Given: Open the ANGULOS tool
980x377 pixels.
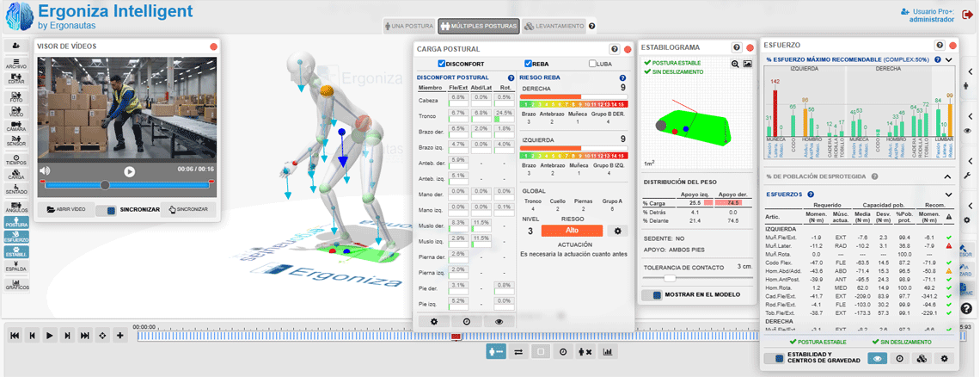Looking at the screenshot, I should click(15, 207).
